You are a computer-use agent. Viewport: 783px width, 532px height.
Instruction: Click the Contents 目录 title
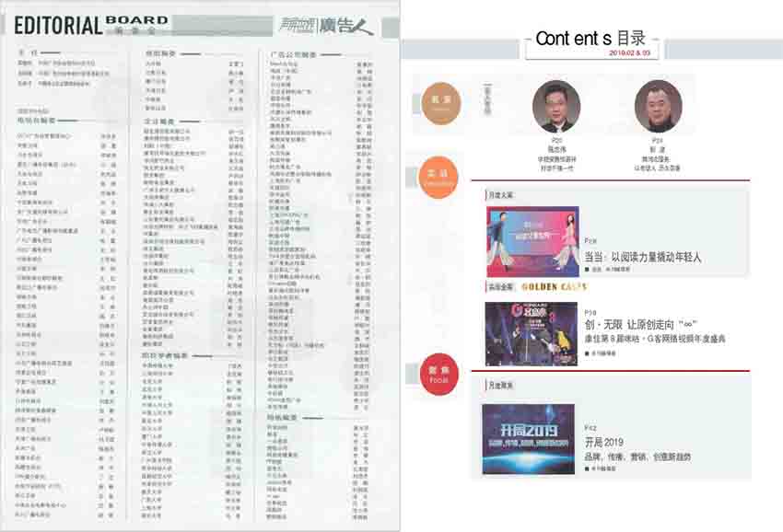(x=590, y=39)
